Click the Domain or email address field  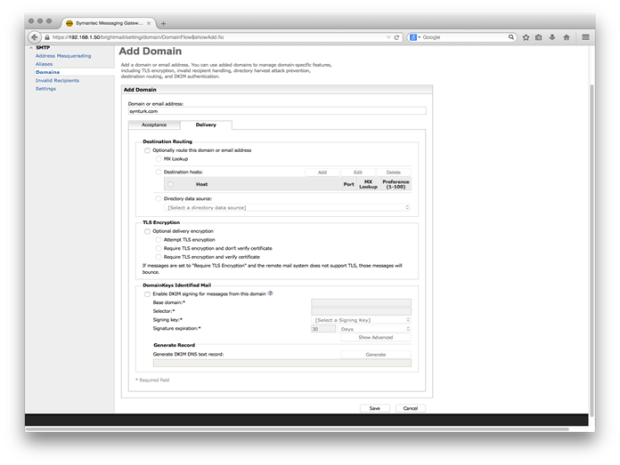click(x=277, y=111)
